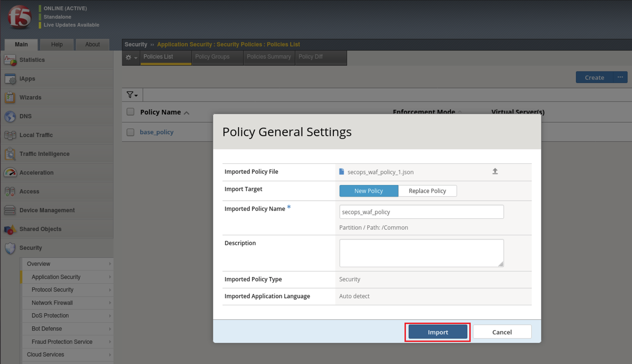This screenshot has height=364, width=632.
Task: Expand Application Security submenu
Action: (x=110, y=277)
